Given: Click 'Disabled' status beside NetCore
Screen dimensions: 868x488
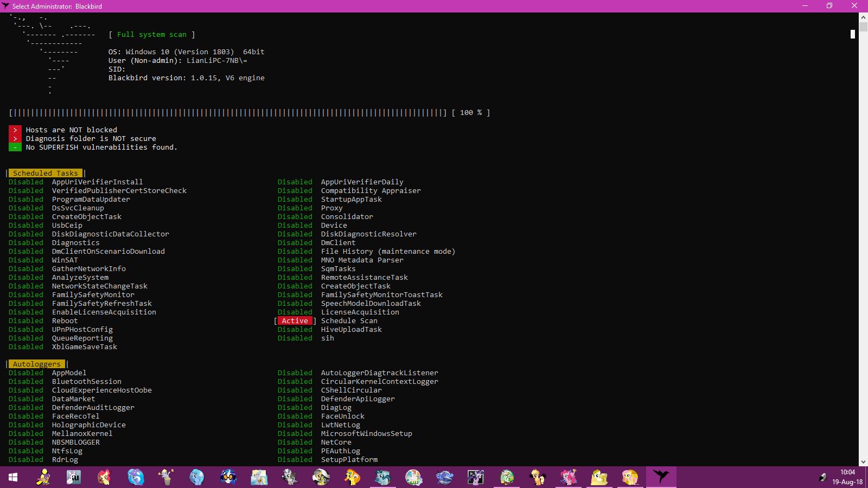Looking at the screenshot, I should coord(295,442).
